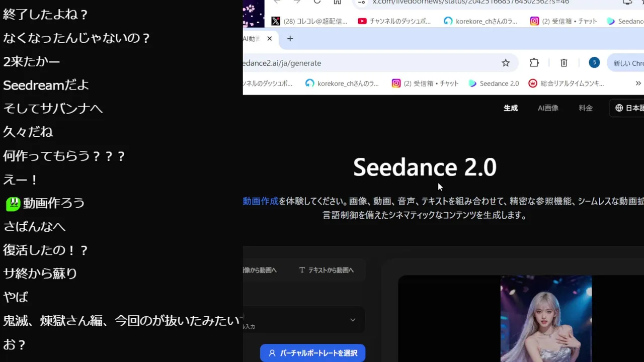Click the 新しい Chrome update button
This screenshot has width=644, height=362.
tap(626, 63)
